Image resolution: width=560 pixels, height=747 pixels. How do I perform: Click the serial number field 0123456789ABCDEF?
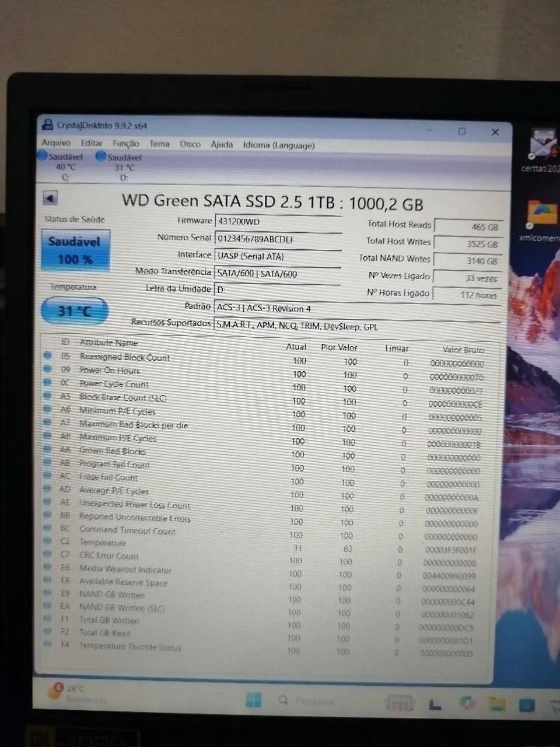pyautogui.click(x=278, y=239)
